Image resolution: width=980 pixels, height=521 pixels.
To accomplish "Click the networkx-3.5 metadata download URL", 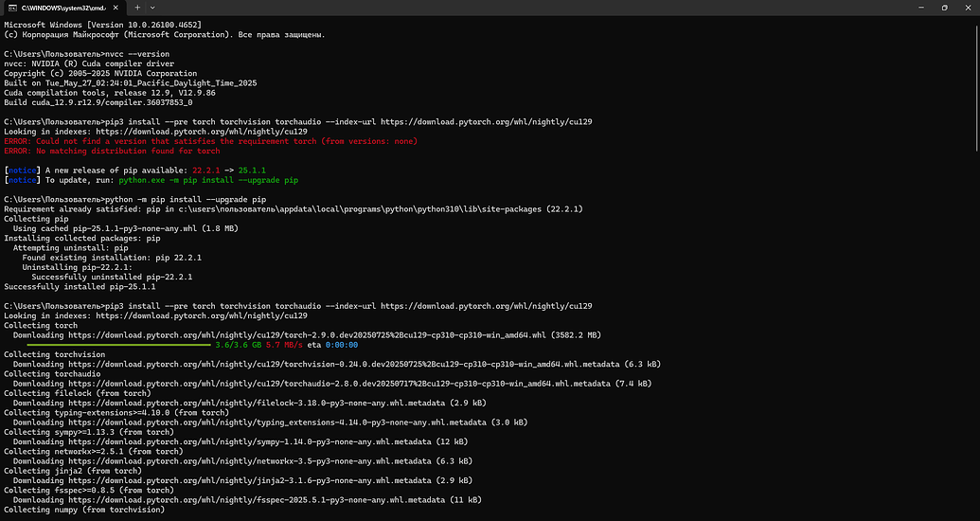I will (287, 461).
